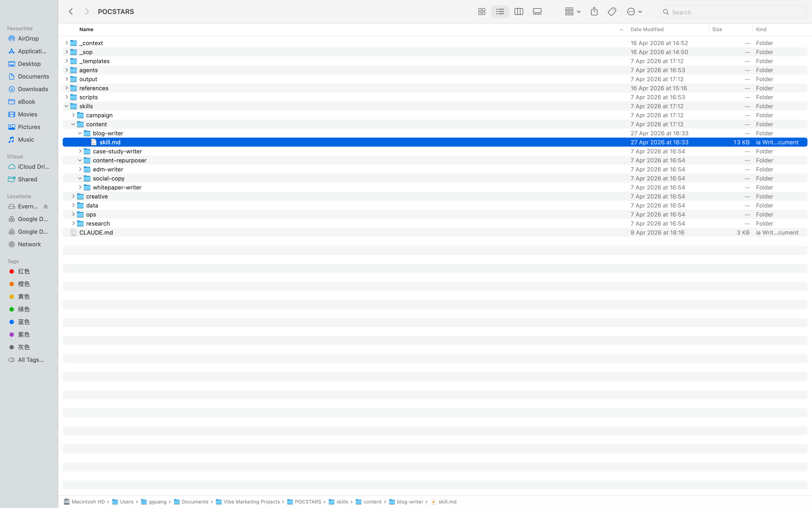
Task: Open AirDrop in the sidebar
Action: 29,39
